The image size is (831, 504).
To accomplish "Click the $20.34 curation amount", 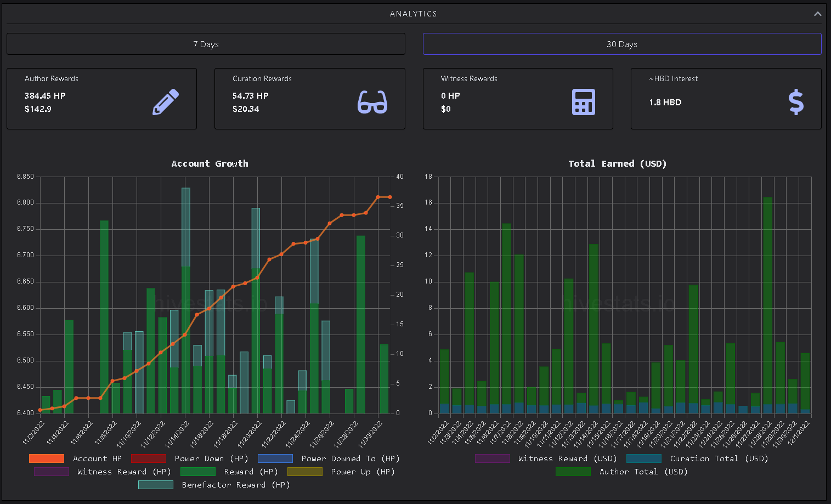I will coord(246,109).
